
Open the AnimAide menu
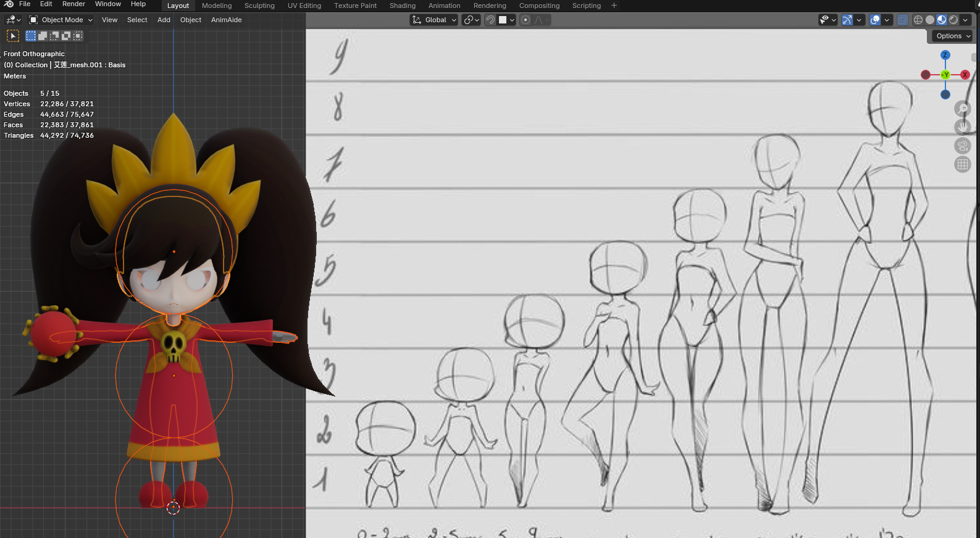coord(227,20)
